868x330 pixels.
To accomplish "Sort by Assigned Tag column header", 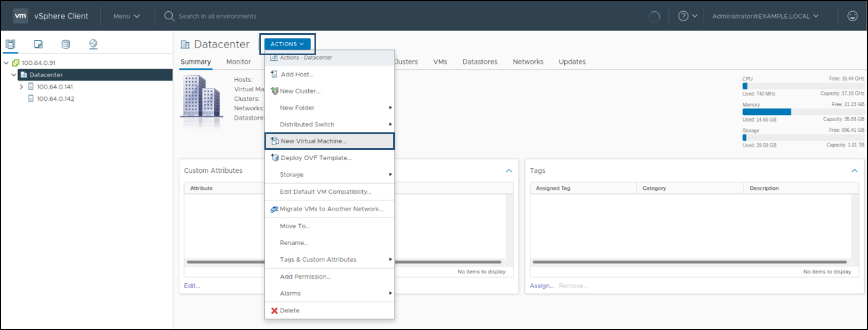I will coord(583,188).
